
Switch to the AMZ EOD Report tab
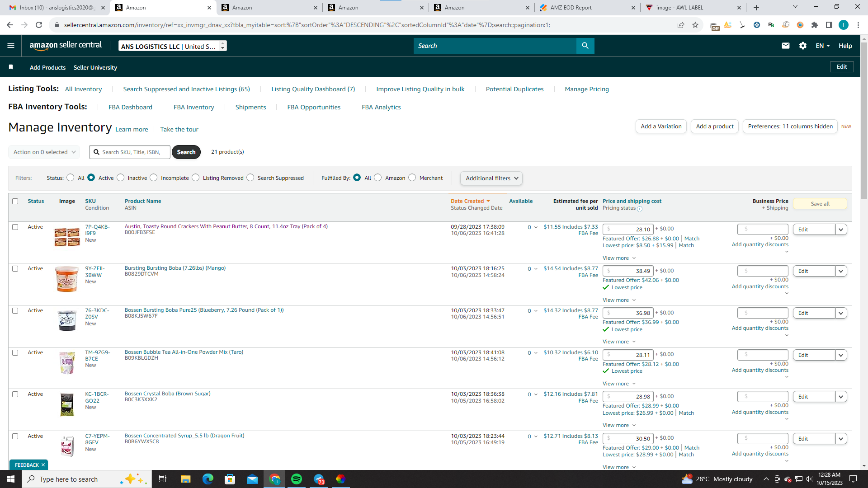587,8
